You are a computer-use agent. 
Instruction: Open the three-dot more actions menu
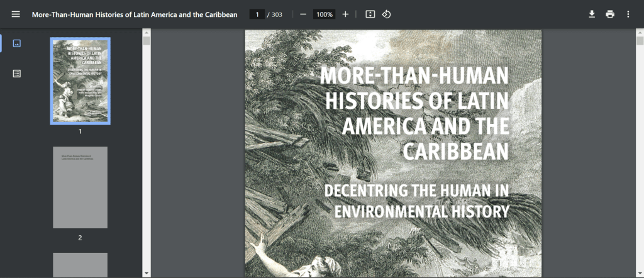point(628,14)
